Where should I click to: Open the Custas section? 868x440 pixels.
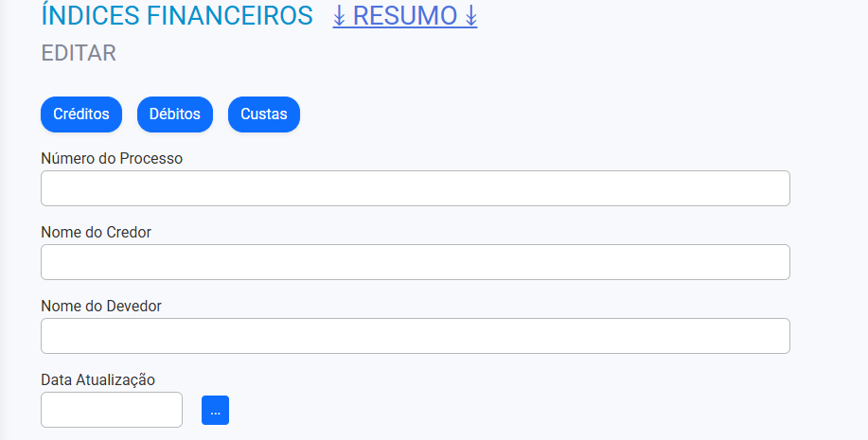(x=264, y=114)
